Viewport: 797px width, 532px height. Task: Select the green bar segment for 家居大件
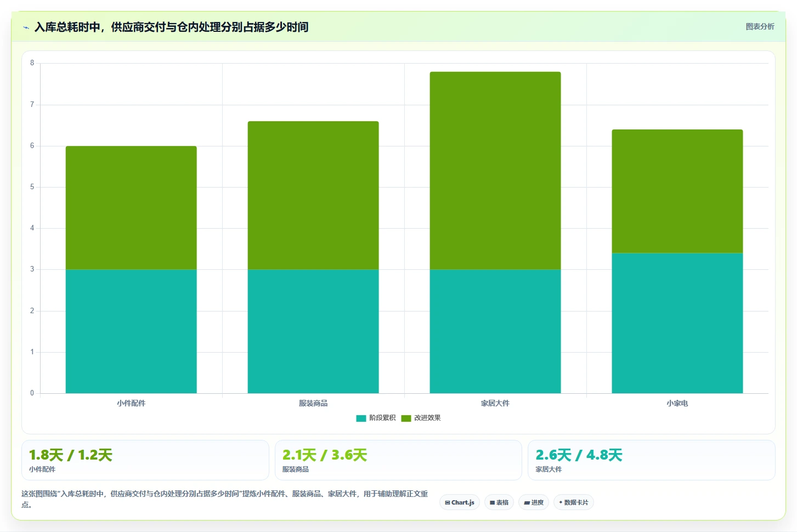coord(495,171)
